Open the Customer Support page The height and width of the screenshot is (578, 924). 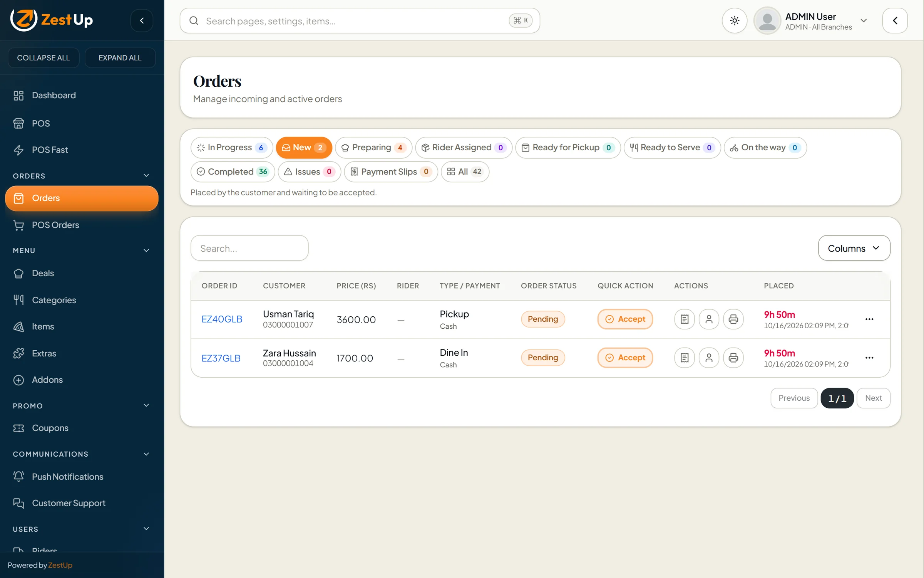[82, 503]
